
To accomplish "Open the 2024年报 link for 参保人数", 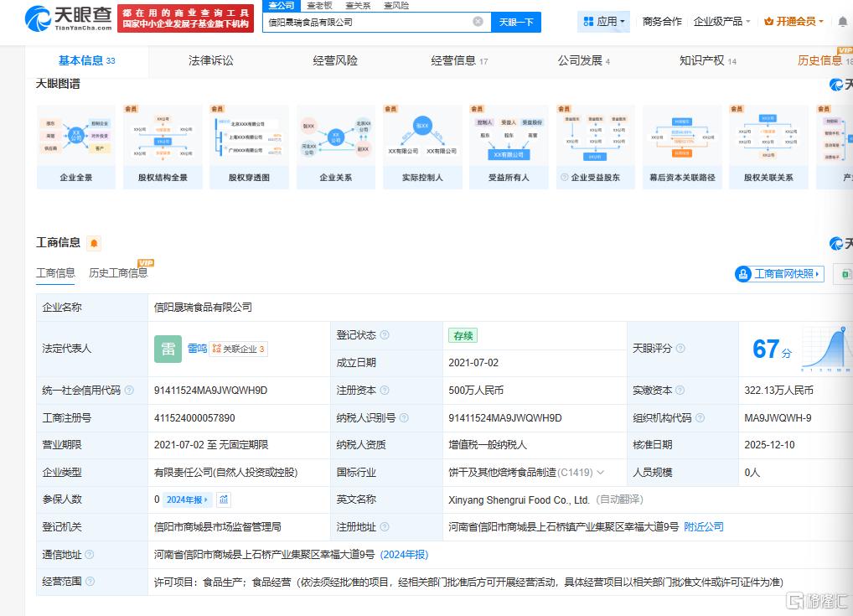I will point(187,500).
